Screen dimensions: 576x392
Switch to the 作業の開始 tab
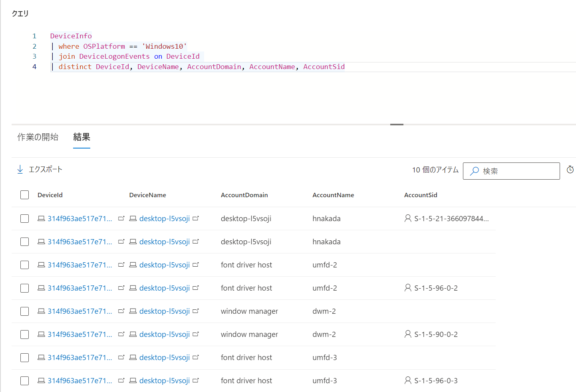[38, 137]
